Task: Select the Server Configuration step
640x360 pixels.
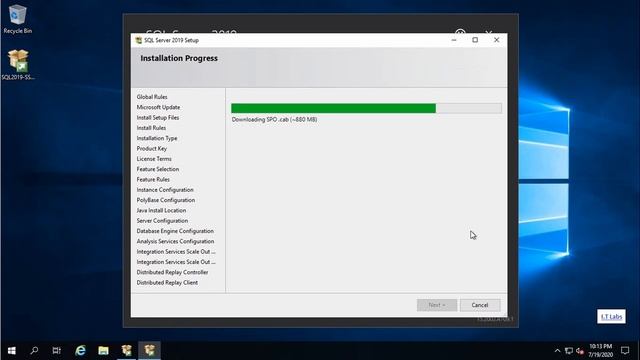Action: 162,221
